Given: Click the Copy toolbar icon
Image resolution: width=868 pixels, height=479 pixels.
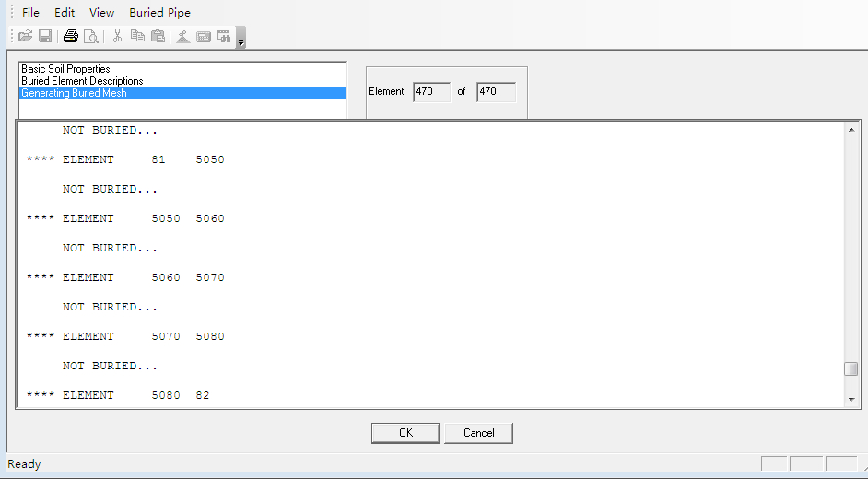Looking at the screenshot, I should click(137, 37).
